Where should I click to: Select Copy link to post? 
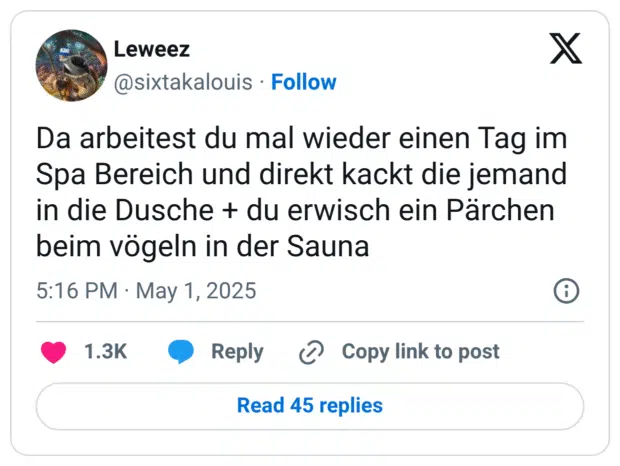420,352
